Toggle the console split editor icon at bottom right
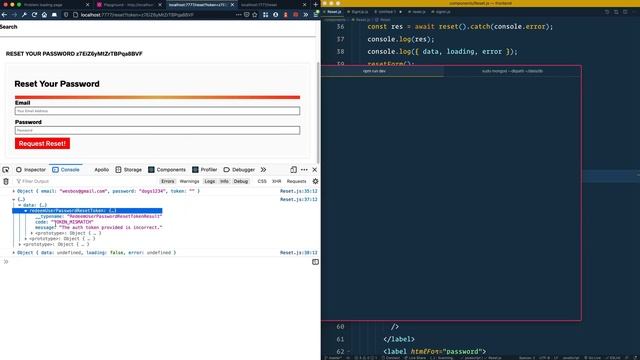Image resolution: width=640 pixels, height=360 pixels. pyautogui.click(x=316, y=262)
